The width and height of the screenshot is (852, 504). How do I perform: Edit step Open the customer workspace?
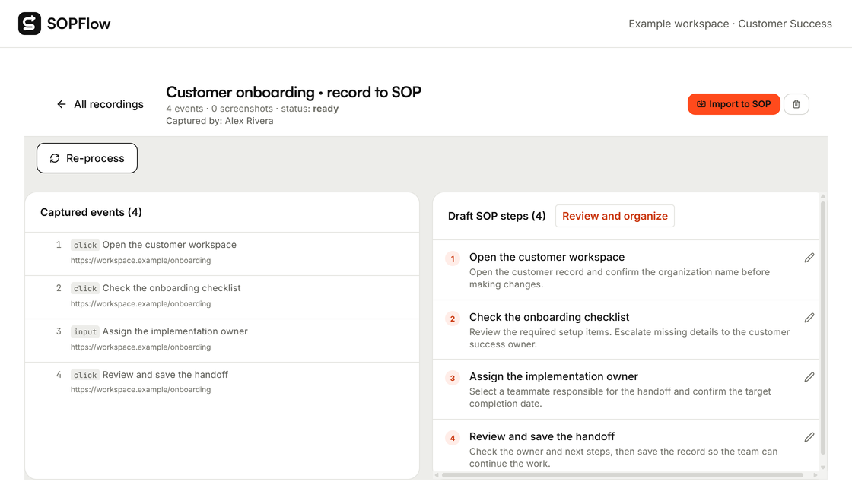[809, 258]
